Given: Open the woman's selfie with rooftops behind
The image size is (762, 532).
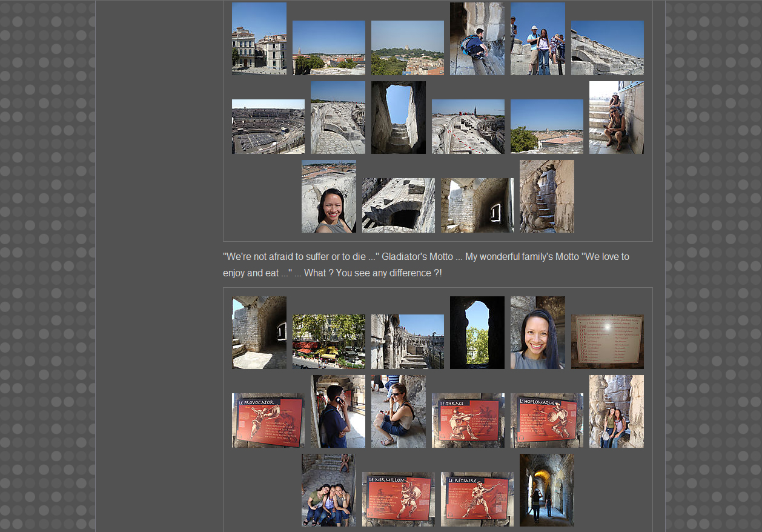Looking at the screenshot, I should [x=328, y=196].
